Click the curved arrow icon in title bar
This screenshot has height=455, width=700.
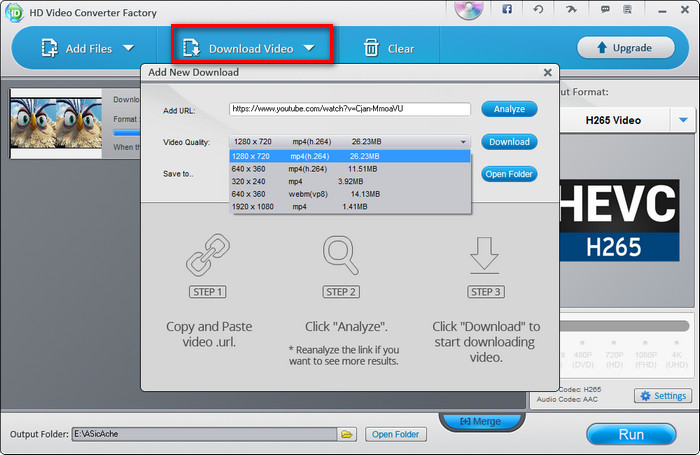(571, 9)
